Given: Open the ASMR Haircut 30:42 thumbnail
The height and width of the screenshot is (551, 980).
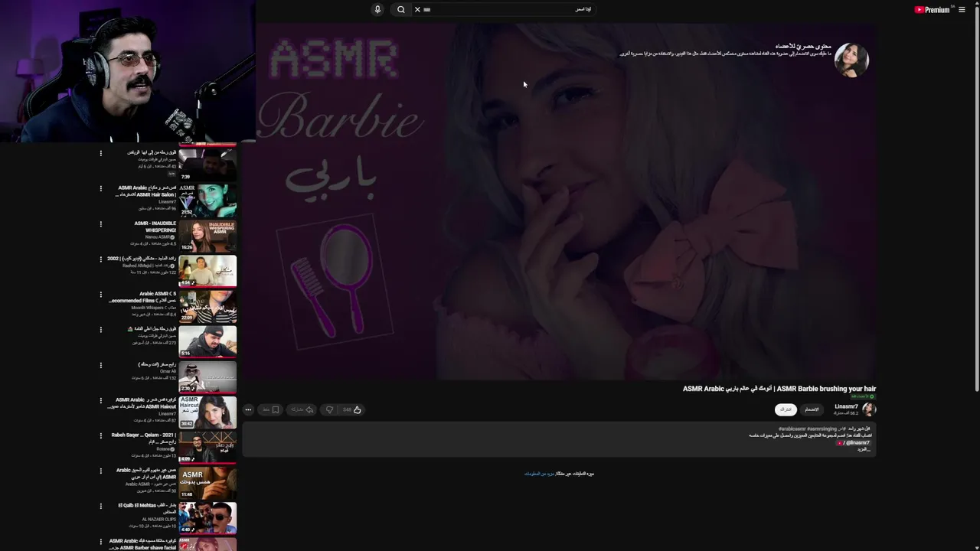Looking at the screenshot, I should click(x=207, y=412).
